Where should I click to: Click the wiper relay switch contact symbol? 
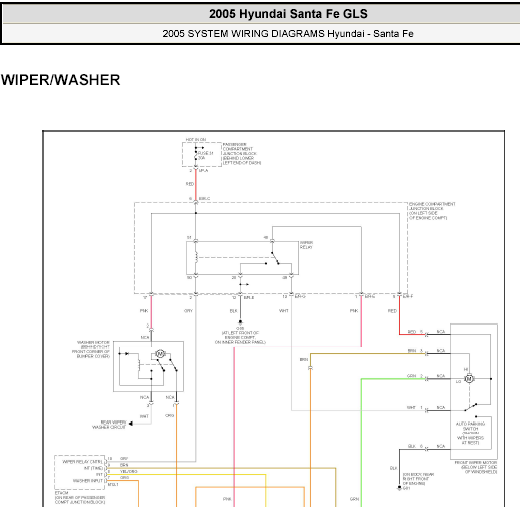[x=275, y=258]
